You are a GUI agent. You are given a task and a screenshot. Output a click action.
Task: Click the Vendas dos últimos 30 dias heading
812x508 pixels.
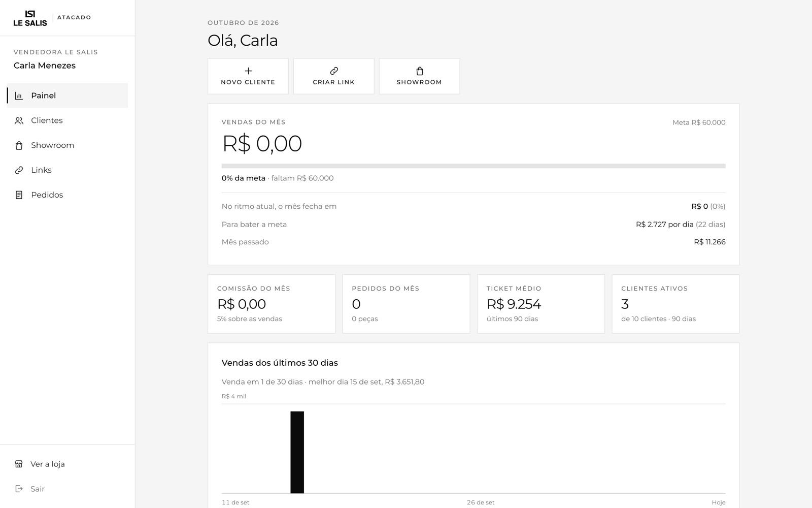click(280, 363)
